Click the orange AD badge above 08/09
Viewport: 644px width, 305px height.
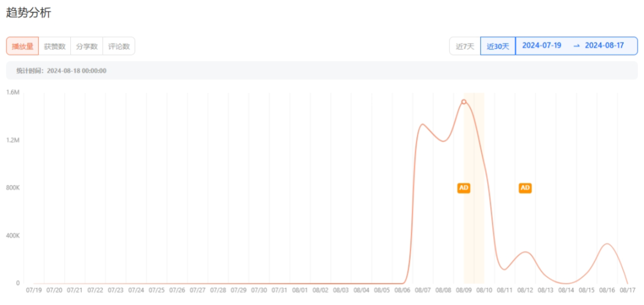[x=463, y=188]
